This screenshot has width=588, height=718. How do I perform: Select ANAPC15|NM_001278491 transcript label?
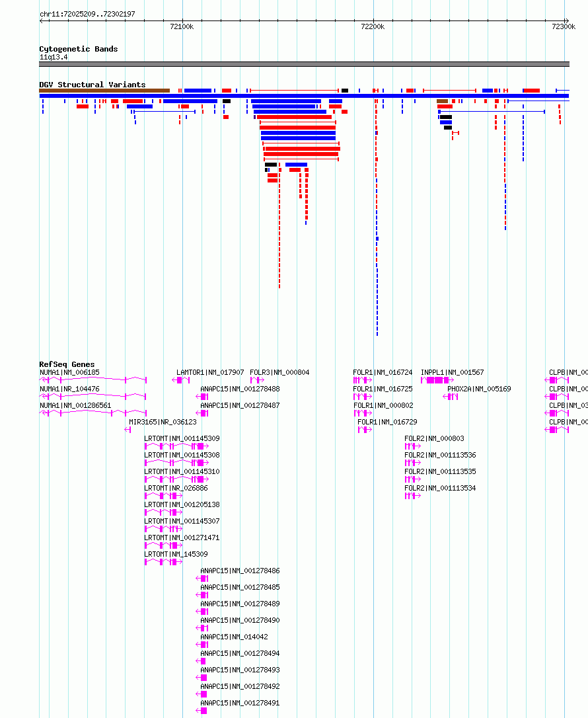(240, 703)
